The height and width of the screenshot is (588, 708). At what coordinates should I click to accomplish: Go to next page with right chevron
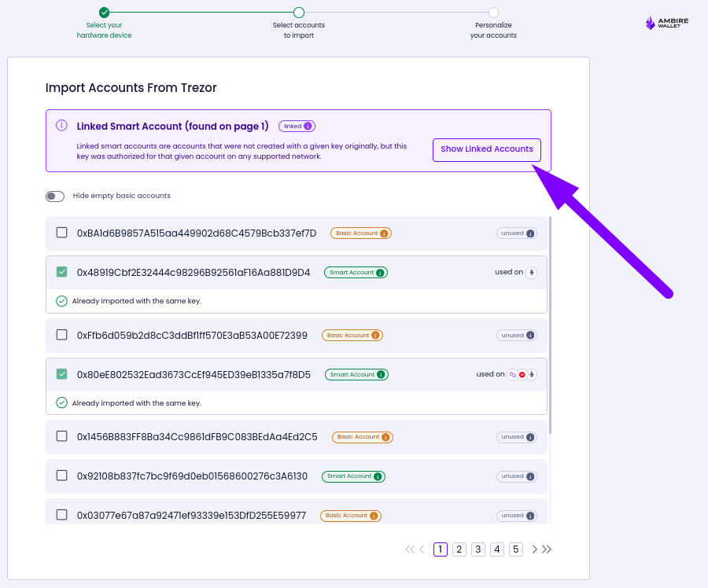click(x=535, y=549)
